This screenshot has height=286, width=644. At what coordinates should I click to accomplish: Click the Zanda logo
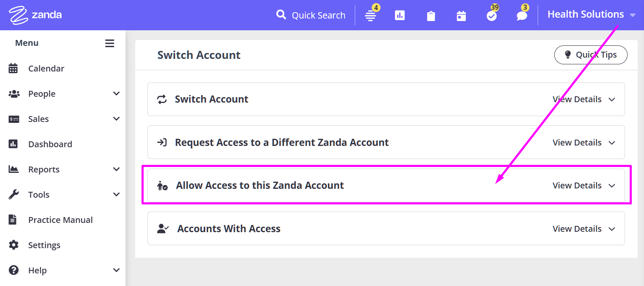[35, 15]
